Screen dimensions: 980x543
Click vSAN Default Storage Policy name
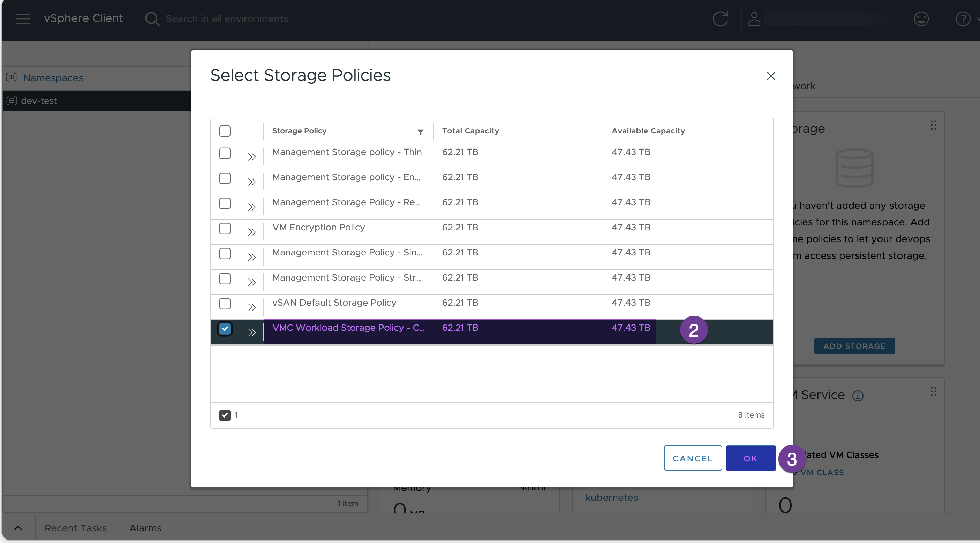(x=334, y=303)
